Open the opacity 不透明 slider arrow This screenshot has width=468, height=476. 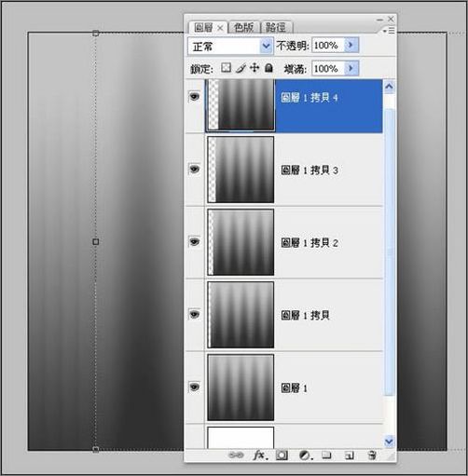(351, 45)
